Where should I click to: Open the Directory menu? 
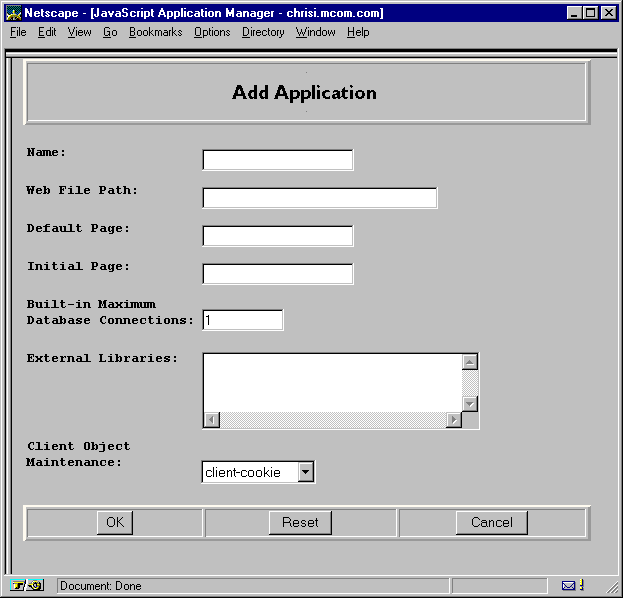[263, 32]
